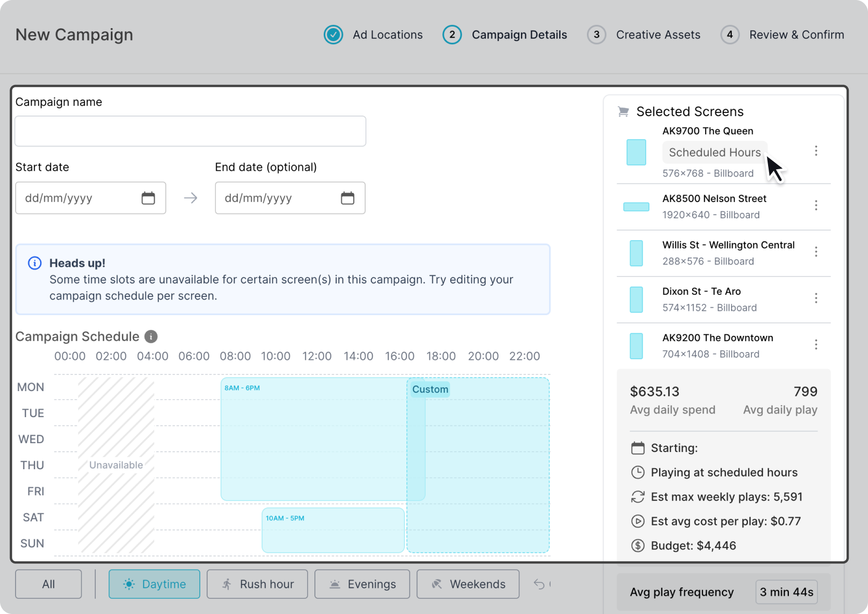Viewport: 868px width, 614px height.
Task: Click the Budget: $4,446 text
Action: [694, 546]
